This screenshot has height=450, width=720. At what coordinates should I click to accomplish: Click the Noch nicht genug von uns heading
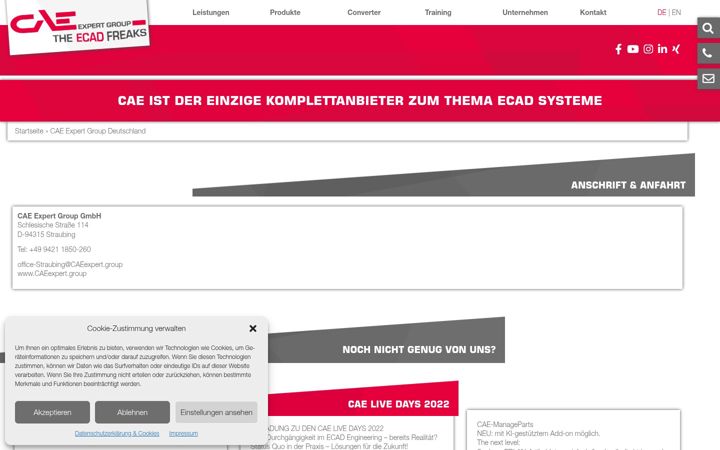[419, 349]
